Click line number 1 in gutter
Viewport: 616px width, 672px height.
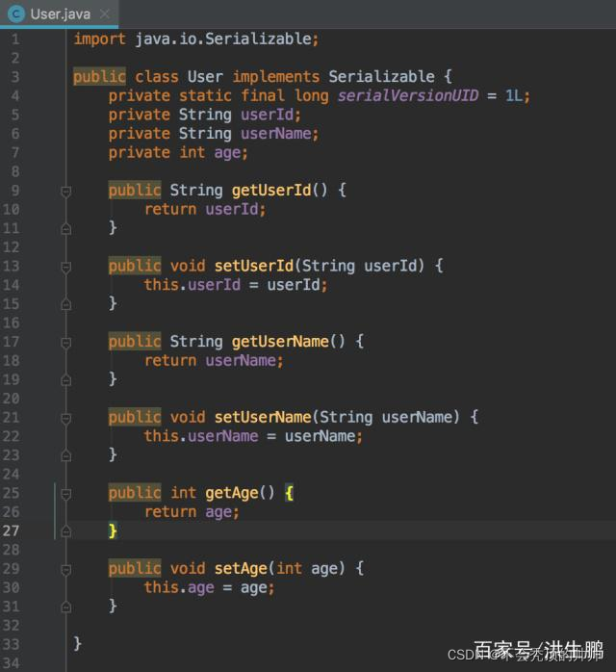point(15,39)
